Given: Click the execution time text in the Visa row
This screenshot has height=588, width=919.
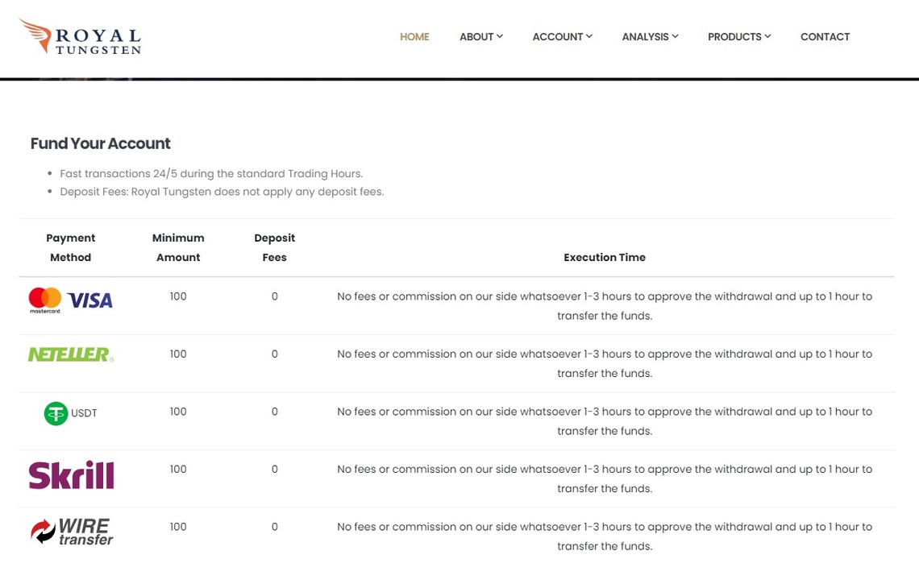Looking at the screenshot, I should 605,306.
